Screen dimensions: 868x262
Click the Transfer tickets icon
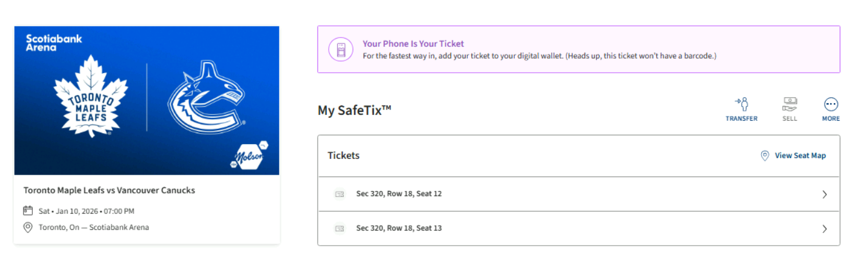pyautogui.click(x=741, y=105)
